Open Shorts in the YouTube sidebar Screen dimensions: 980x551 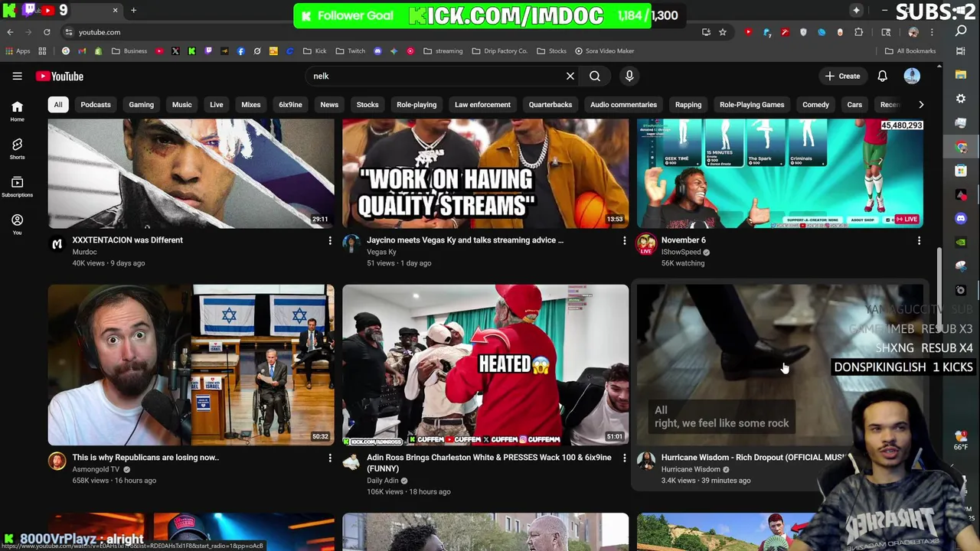(17, 148)
